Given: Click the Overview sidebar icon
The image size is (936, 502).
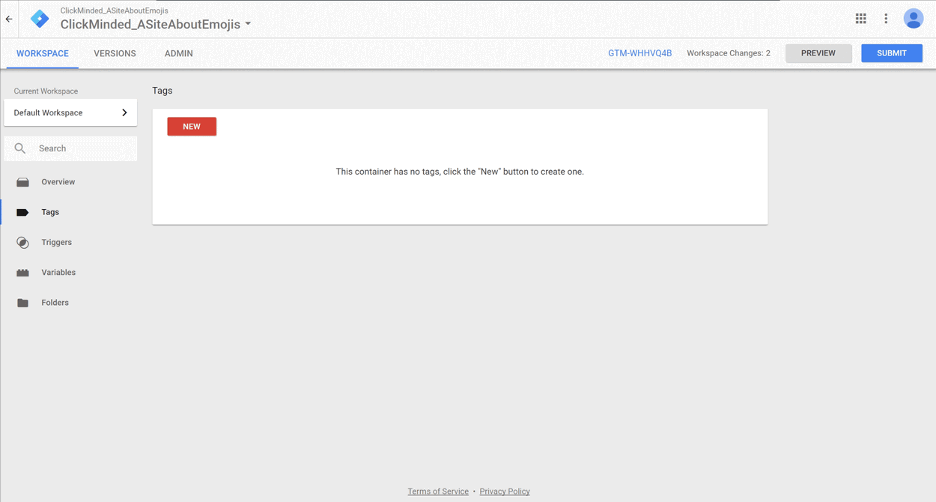Looking at the screenshot, I should (23, 182).
